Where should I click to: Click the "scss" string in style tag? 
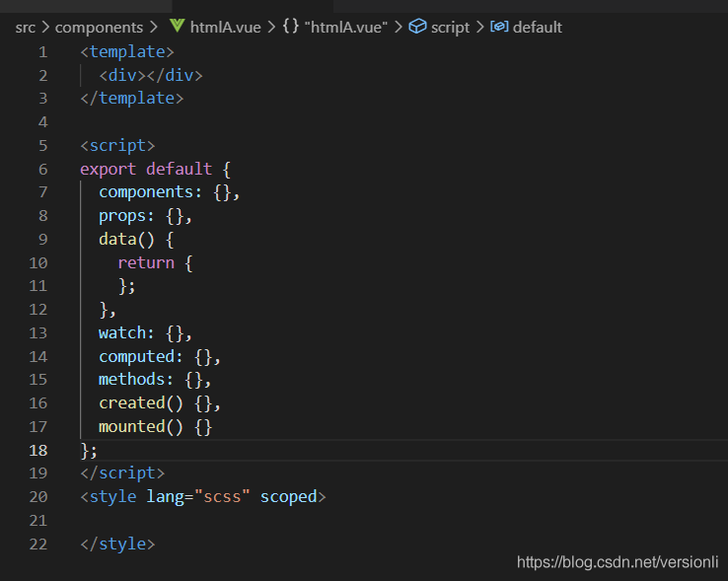click(222, 497)
